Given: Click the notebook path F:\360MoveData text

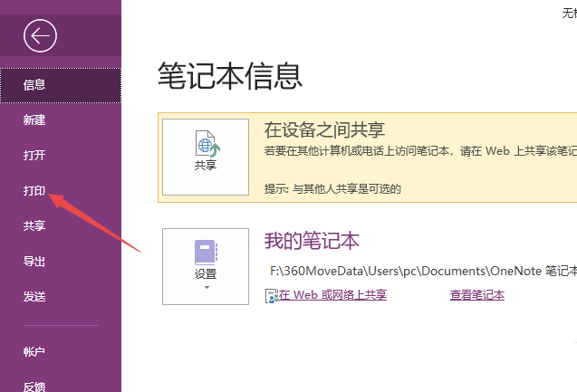Looking at the screenshot, I should tap(423, 271).
